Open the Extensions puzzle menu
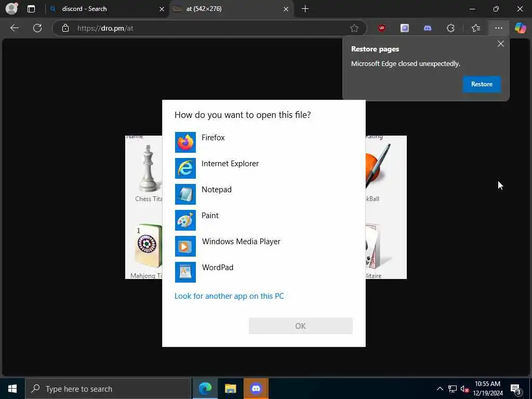Image resolution: width=532 pixels, height=399 pixels. tap(450, 28)
